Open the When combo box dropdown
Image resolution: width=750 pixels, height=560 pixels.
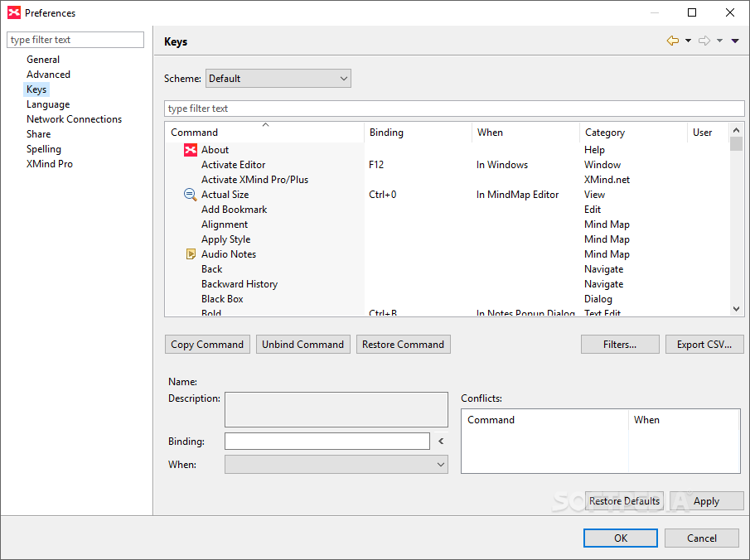tap(440, 464)
